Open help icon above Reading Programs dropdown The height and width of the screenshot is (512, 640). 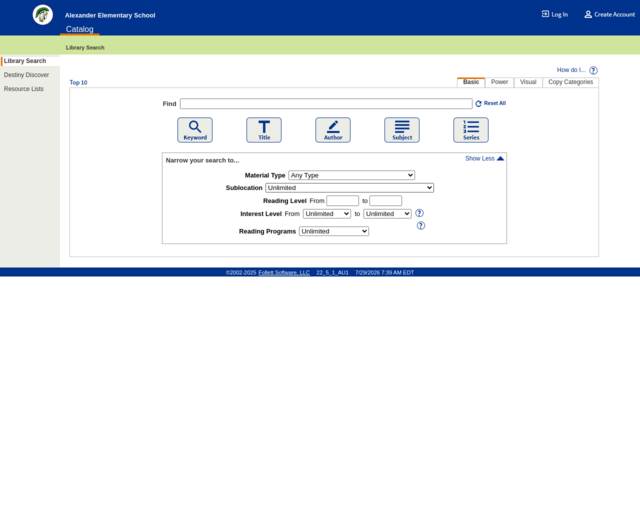click(421, 225)
